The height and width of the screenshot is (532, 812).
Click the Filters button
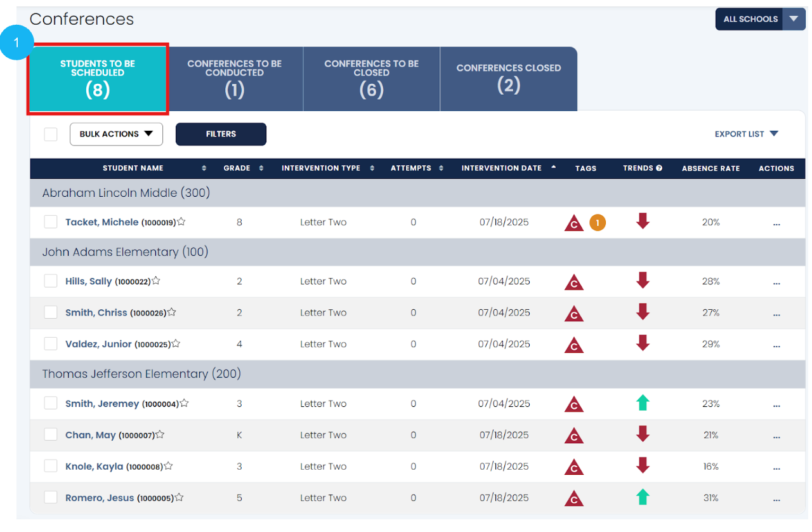221,134
